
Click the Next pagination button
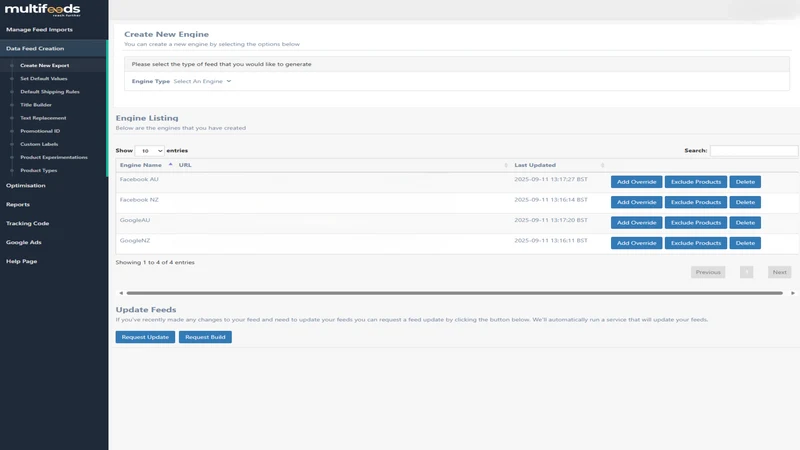click(779, 272)
